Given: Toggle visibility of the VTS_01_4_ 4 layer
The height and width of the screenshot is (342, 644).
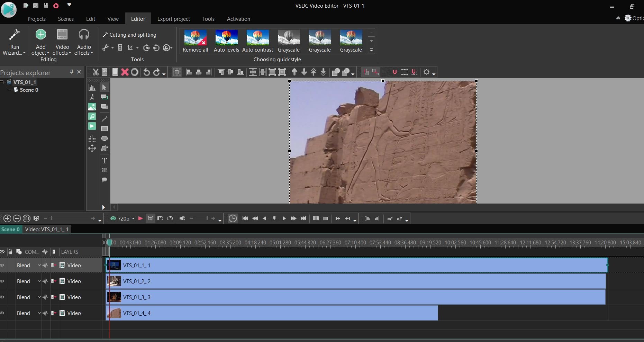Looking at the screenshot, I should 2,313.
